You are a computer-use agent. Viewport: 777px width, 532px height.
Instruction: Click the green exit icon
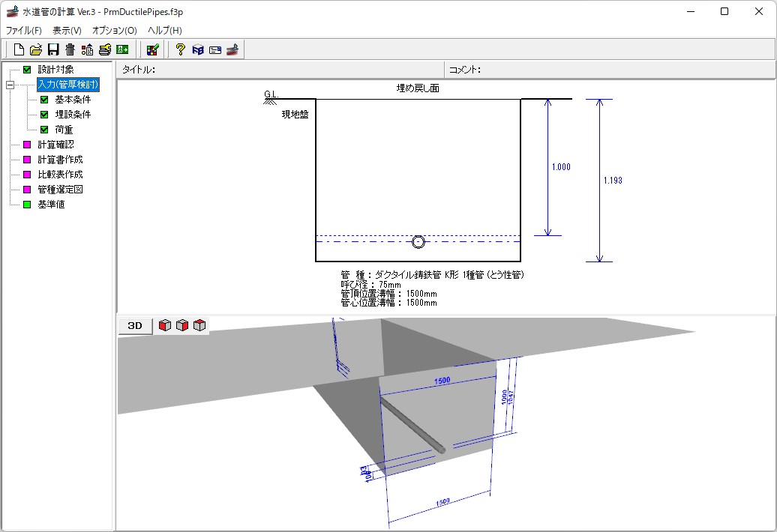pyautogui.click(x=122, y=49)
